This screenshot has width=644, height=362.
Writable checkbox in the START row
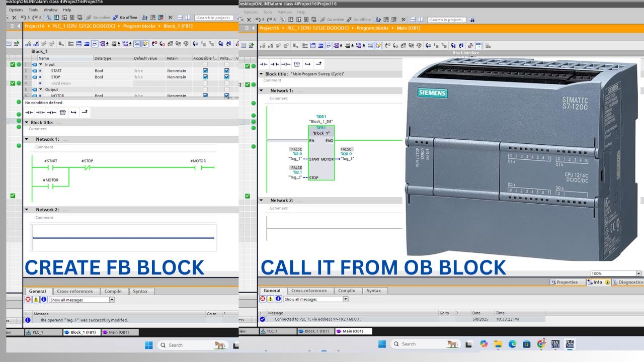(226, 71)
